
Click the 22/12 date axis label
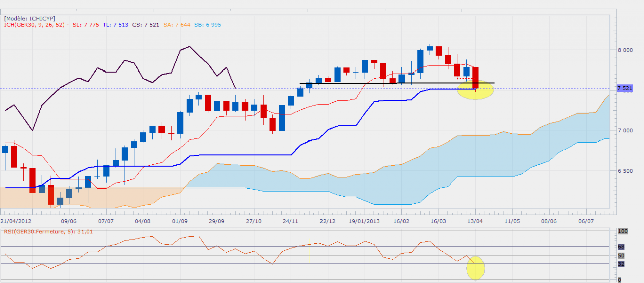click(x=328, y=221)
